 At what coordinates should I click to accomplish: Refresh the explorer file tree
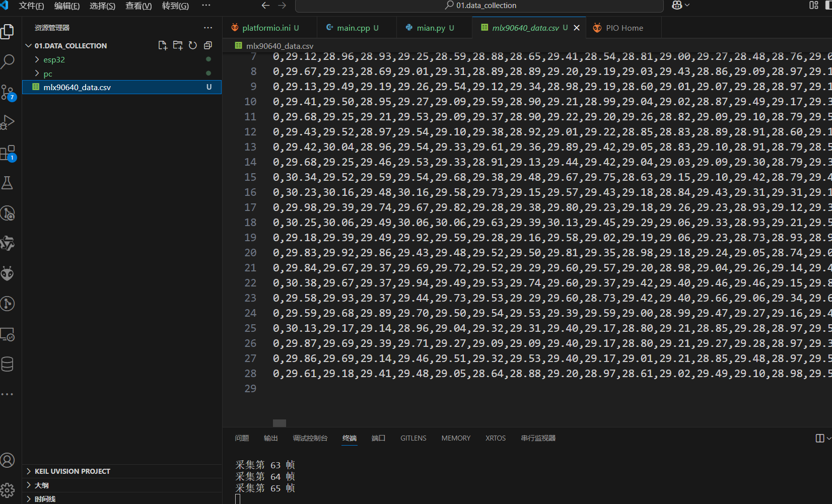click(x=193, y=45)
